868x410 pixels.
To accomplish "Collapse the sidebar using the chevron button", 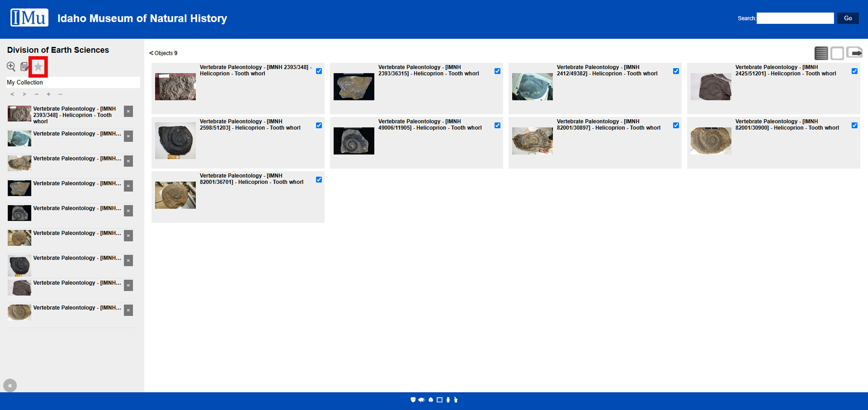I will tap(10, 385).
